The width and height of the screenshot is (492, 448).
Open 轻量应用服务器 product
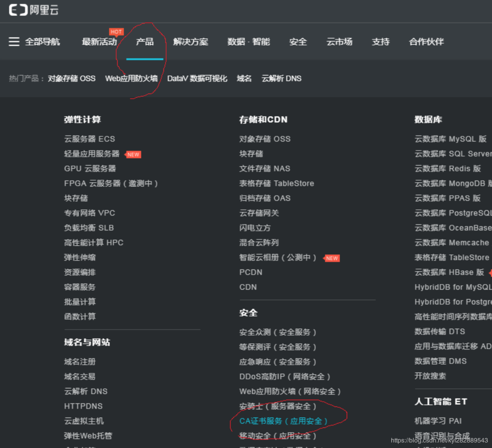(92, 154)
